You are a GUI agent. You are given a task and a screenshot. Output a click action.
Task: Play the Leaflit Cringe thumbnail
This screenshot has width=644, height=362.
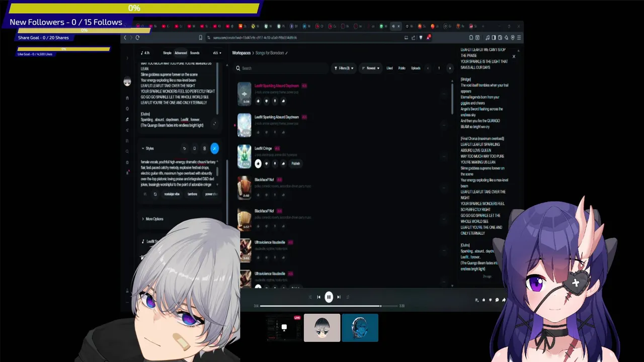tap(244, 156)
